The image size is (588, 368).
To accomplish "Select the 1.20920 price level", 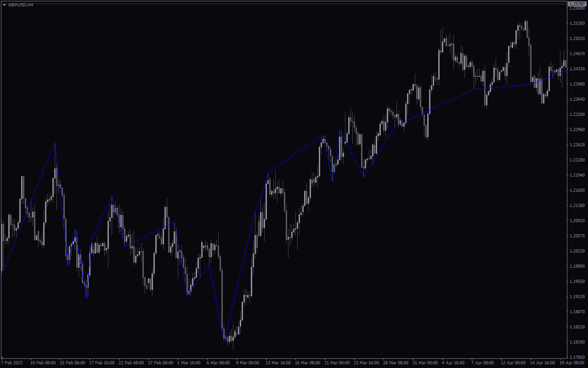I will pyautogui.click(x=578, y=220).
